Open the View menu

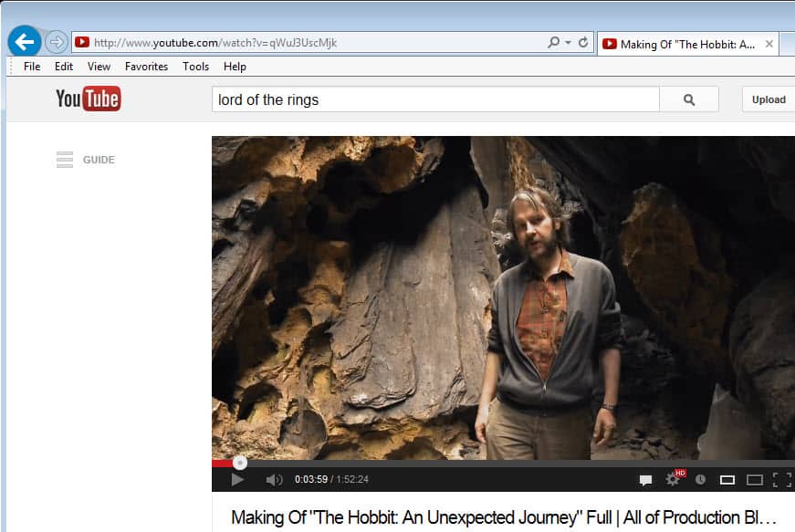[99, 67]
